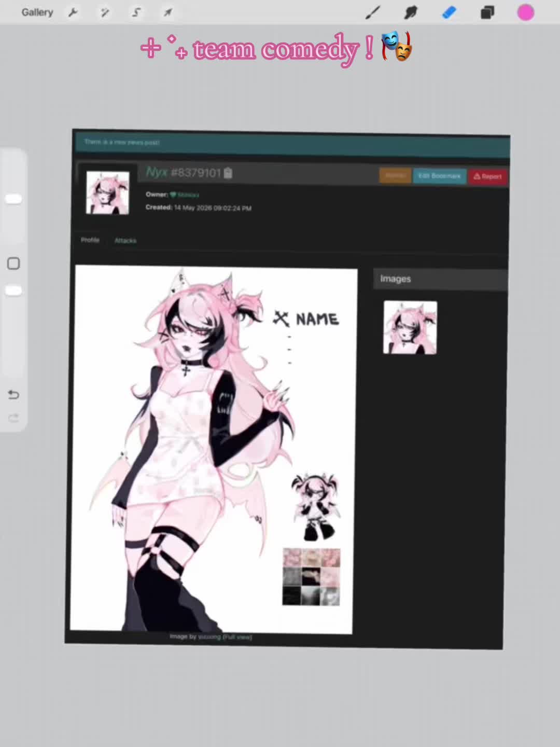Select the Smudge tool
The height and width of the screenshot is (747, 560).
point(411,12)
